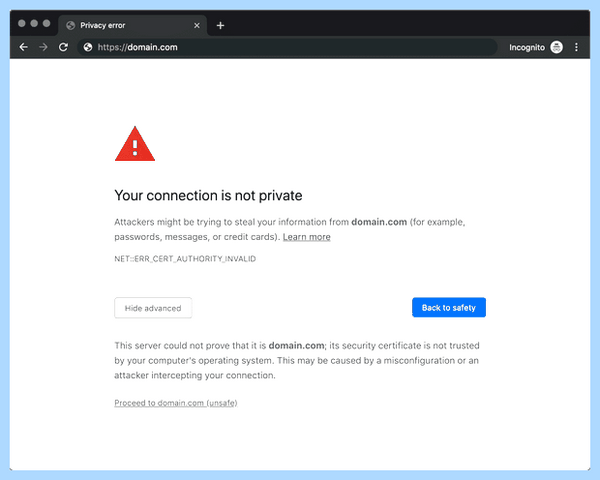Screen dimensions: 600x480
Task: Click the Incognito profile icon
Action: (556, 47)
